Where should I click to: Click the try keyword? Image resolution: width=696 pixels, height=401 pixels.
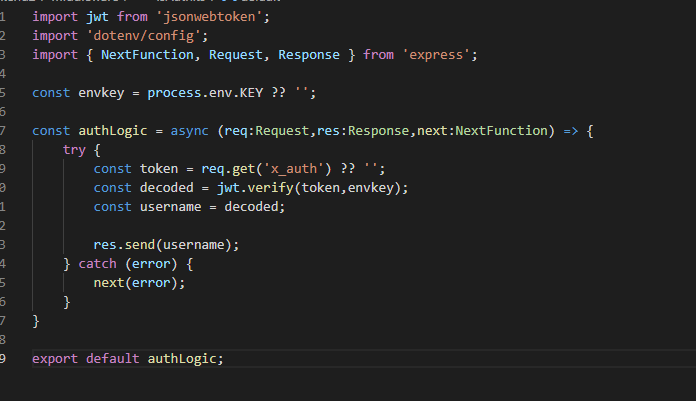74,150
